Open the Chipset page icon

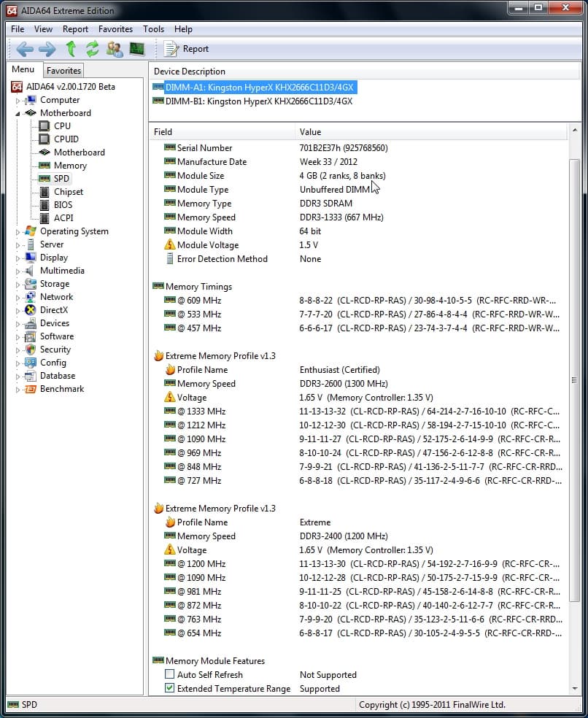pyautogui.click(x=45, y=192)
